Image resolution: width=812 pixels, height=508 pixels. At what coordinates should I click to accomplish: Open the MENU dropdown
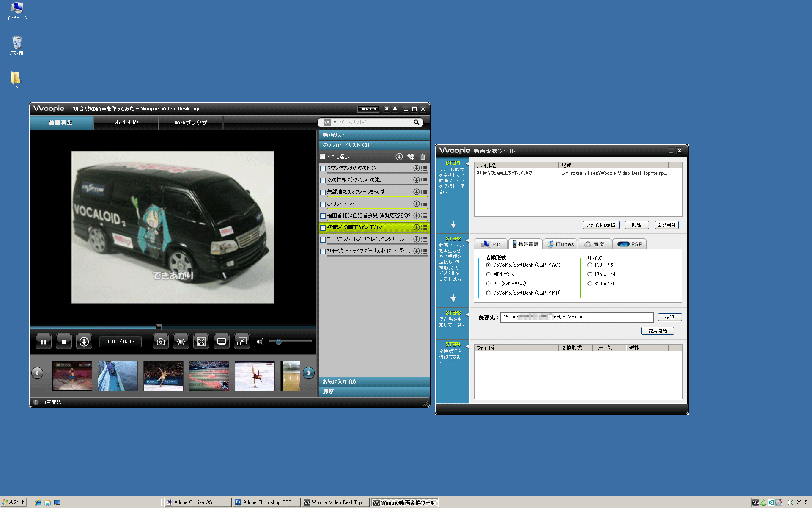pyautogui.click(x=368, y=109)
